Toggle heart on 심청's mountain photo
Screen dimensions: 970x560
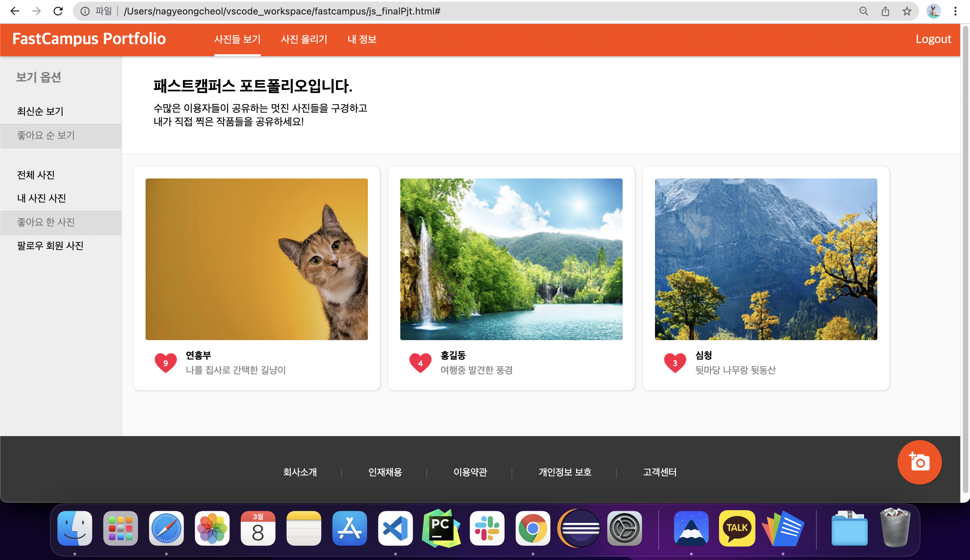[x=675, y=362]
